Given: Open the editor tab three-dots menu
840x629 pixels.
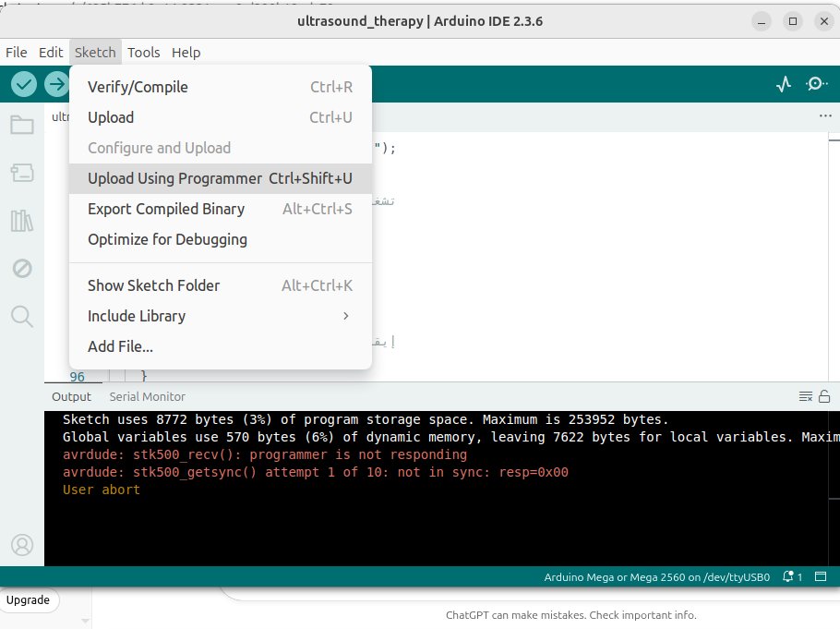Looking at the screenshot, I should 825,116.
